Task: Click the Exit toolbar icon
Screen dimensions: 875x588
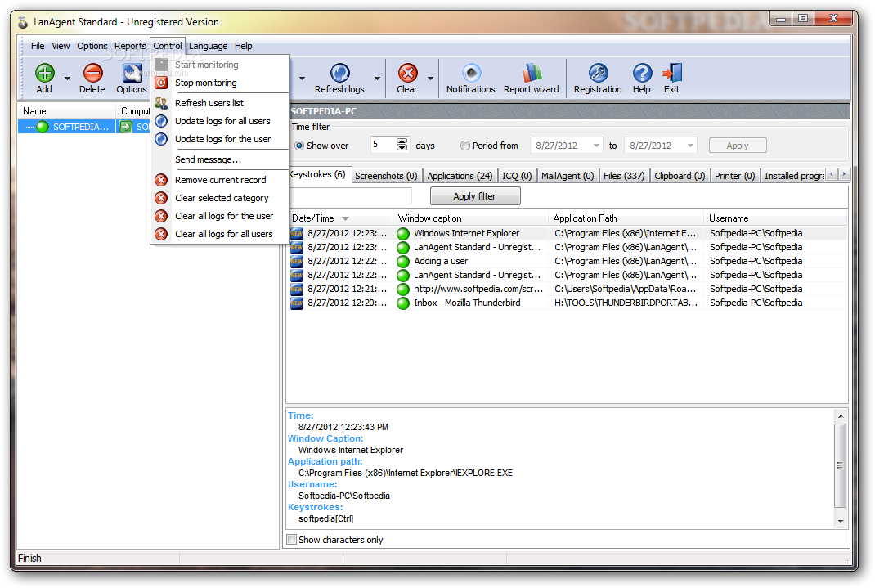Action: 672,78
